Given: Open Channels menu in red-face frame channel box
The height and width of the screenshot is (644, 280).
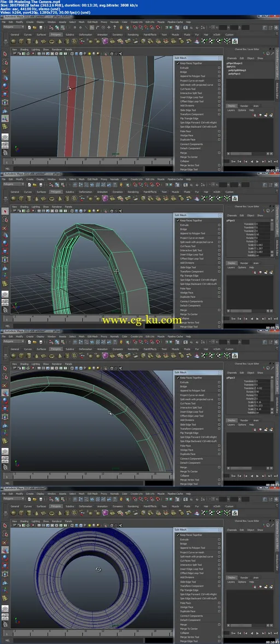Looking at the screenshot, I should click(232, 58).
